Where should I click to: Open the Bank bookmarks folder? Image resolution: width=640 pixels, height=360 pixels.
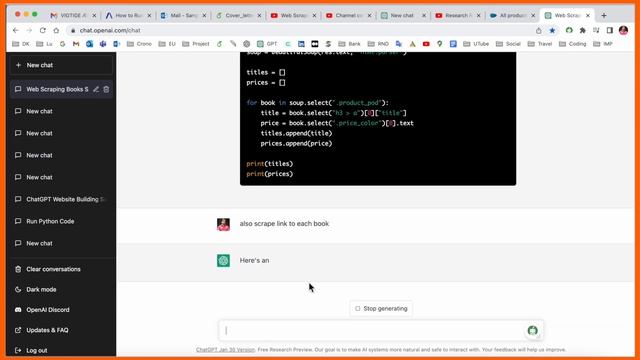click(x=349, y=44)
